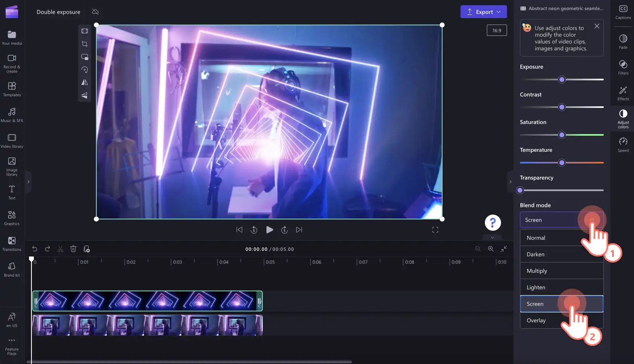Open the Export dropdown button
This screenshot has width=634, height=364.
tap(484, 12)
